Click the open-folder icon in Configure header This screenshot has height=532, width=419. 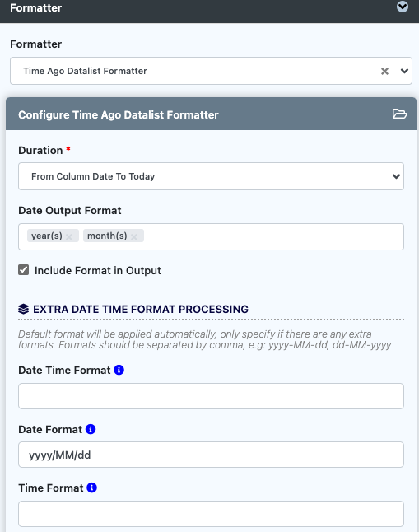point(400,114)
